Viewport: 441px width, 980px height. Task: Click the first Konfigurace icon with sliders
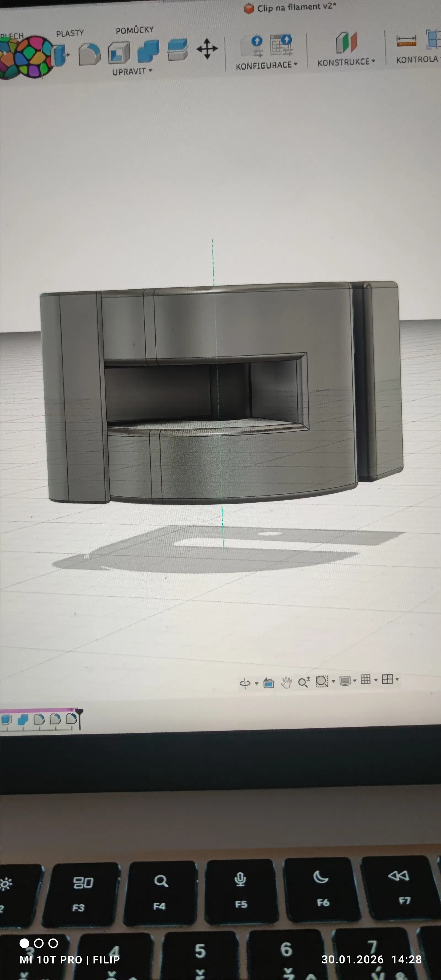253,46
